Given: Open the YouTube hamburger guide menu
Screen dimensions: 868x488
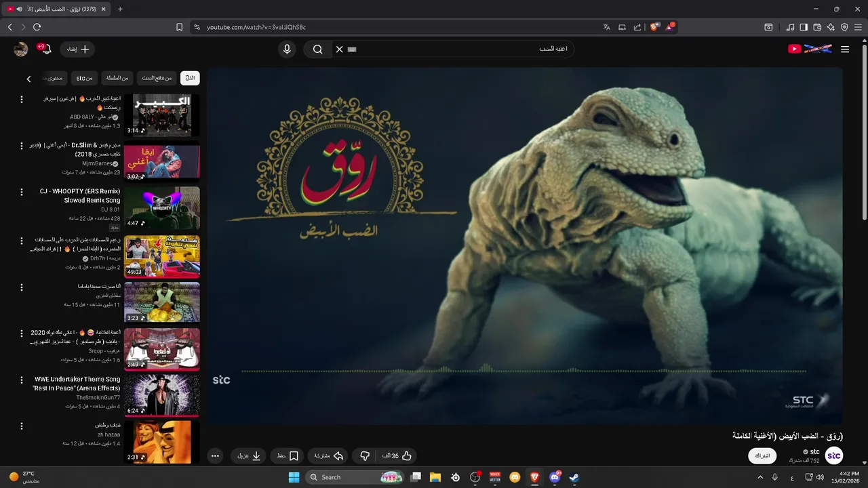Looking at the screenshot, I should (845, 49).
